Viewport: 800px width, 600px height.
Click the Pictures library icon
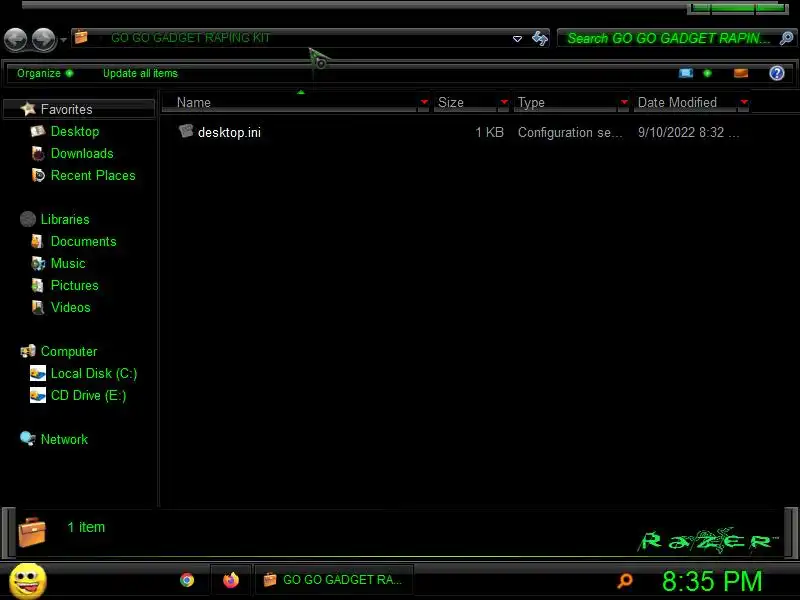(37, 285)
